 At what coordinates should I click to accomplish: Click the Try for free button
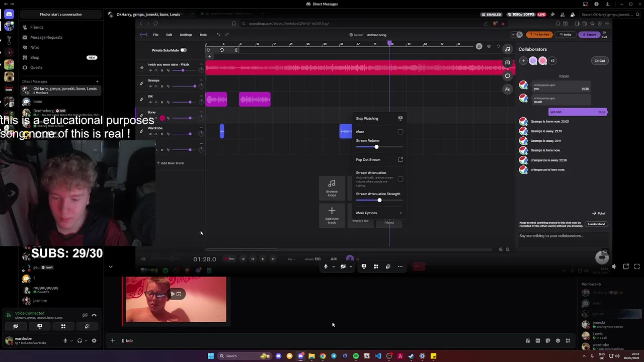coord(539,35)
